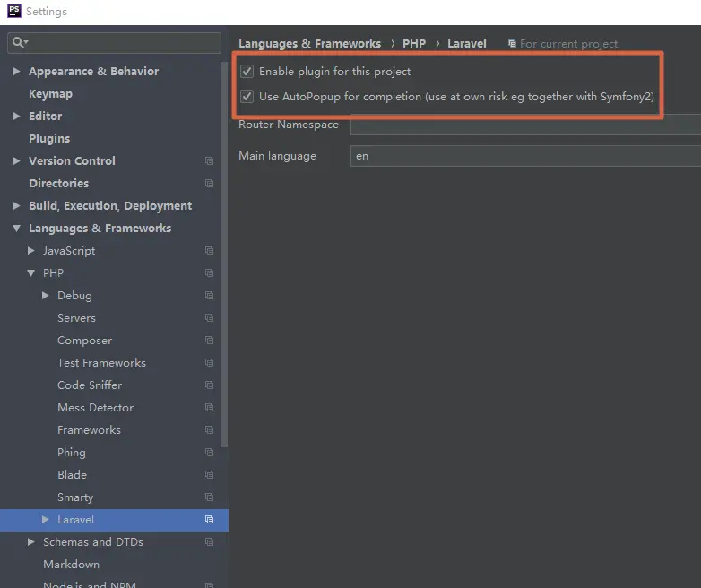Screen dimensions: 701x588
Task: Expand Appearance & Behavior section
Action: point(16,71)
